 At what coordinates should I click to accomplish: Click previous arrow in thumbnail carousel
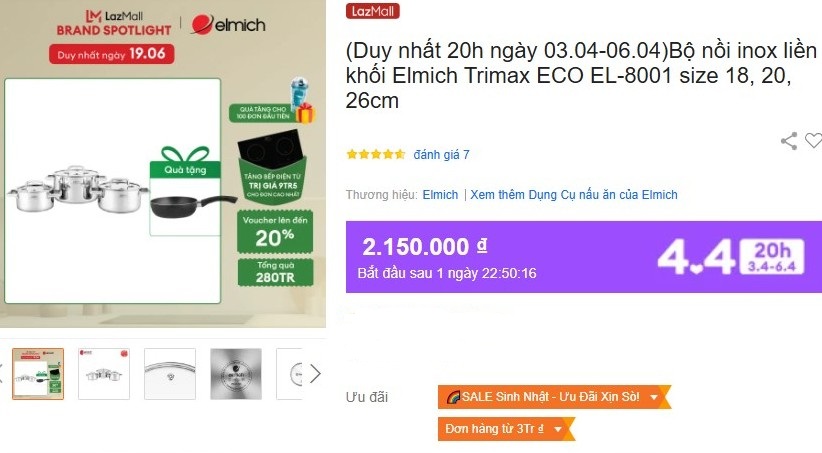(x=2, y=374)
